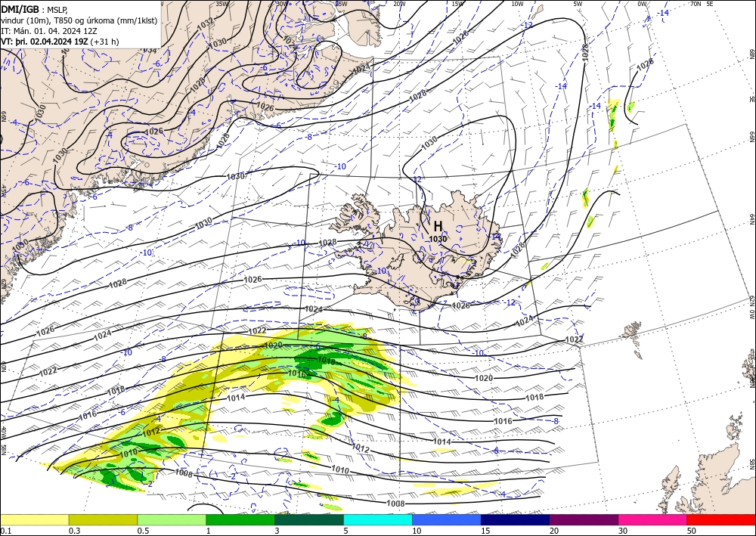Screen dimensions: 756x536
Task: Click the 20W longitude label
Action: tap(398, 3)
